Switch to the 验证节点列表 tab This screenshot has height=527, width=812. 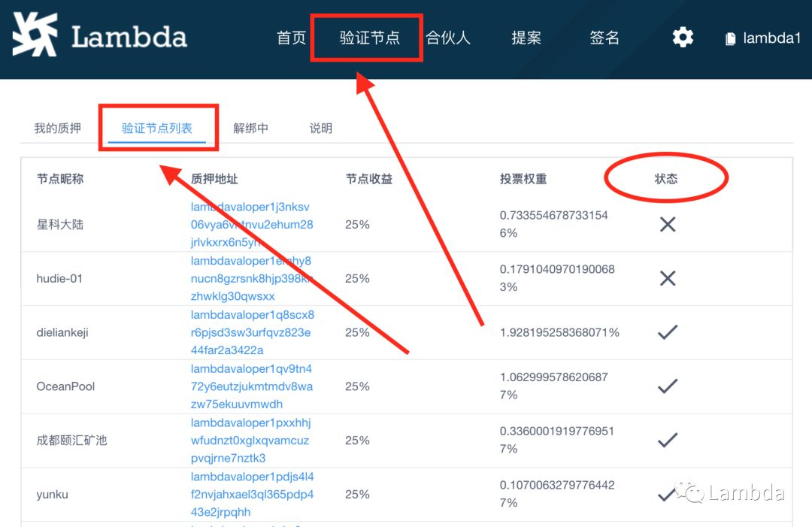[x=157, y=128]
